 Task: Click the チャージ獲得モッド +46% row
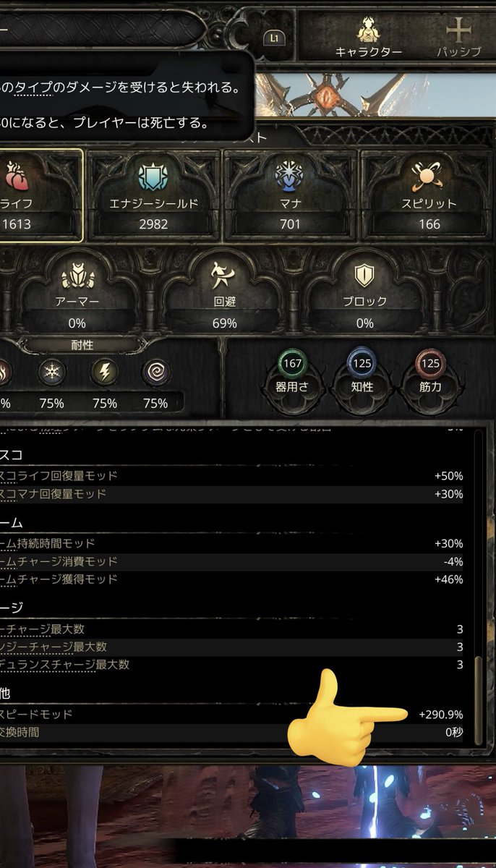click(x=231, y=579)
